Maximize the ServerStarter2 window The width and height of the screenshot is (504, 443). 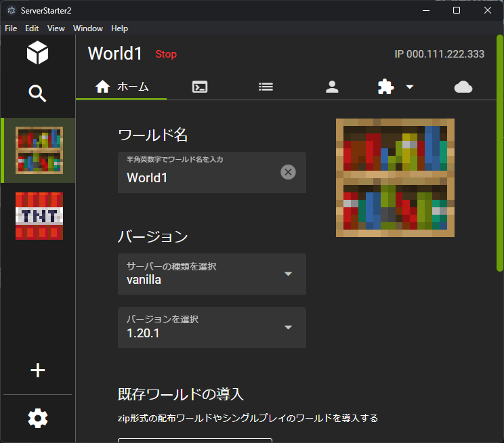(457, 10)
